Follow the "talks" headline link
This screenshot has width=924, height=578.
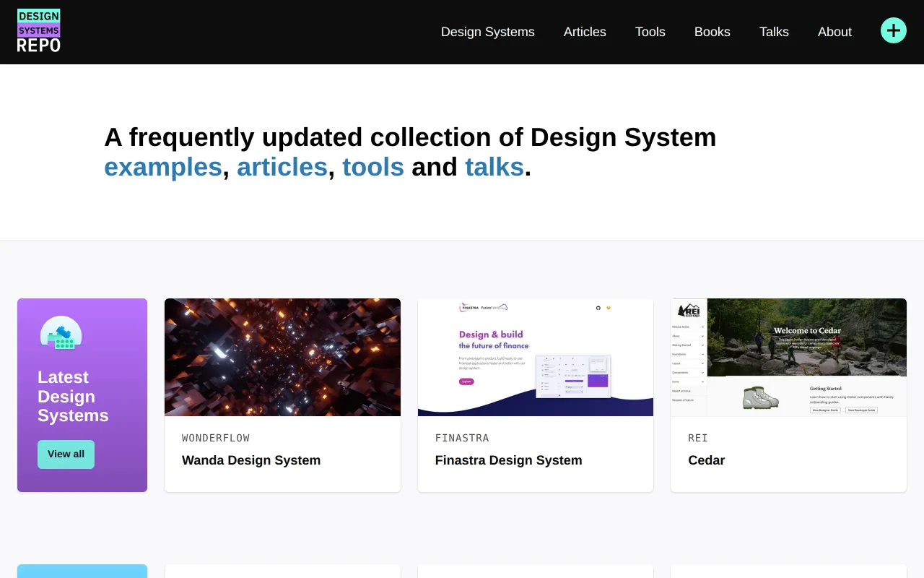(494, 167)
